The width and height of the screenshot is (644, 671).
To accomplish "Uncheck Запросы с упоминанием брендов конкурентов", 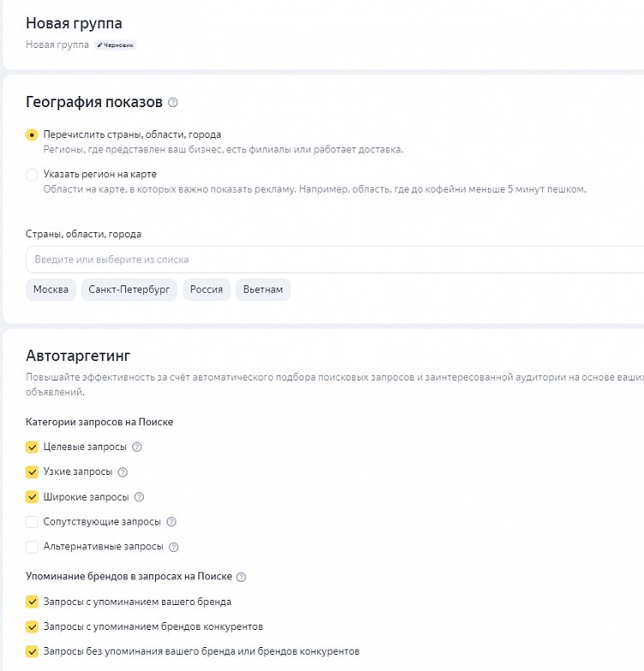I will click(x=33, y=626).
